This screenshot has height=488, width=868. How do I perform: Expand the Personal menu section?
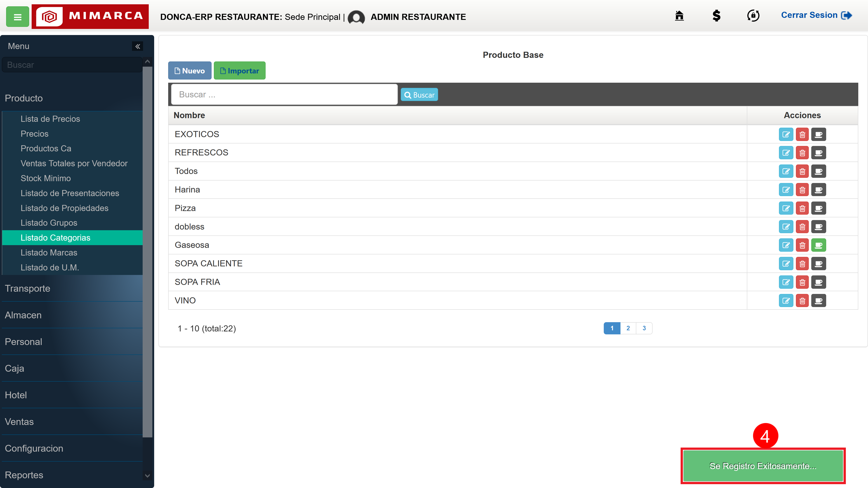[x=72, y=342]
